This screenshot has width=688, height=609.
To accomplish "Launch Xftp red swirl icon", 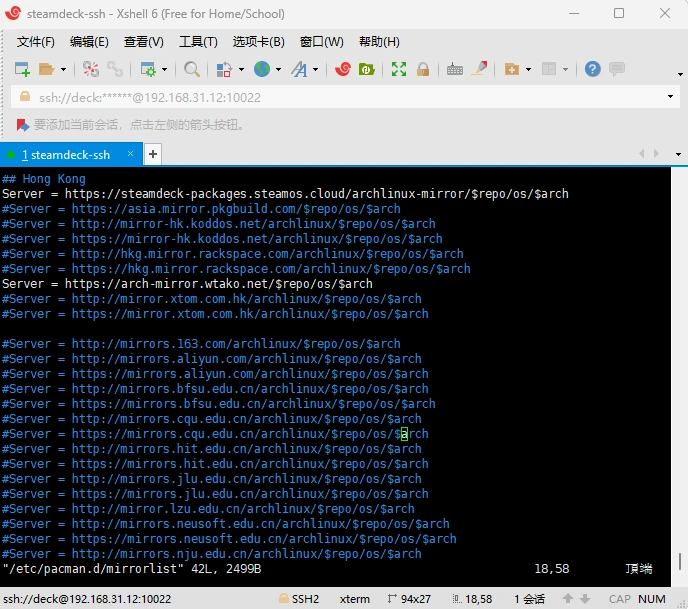I will 343,69.
